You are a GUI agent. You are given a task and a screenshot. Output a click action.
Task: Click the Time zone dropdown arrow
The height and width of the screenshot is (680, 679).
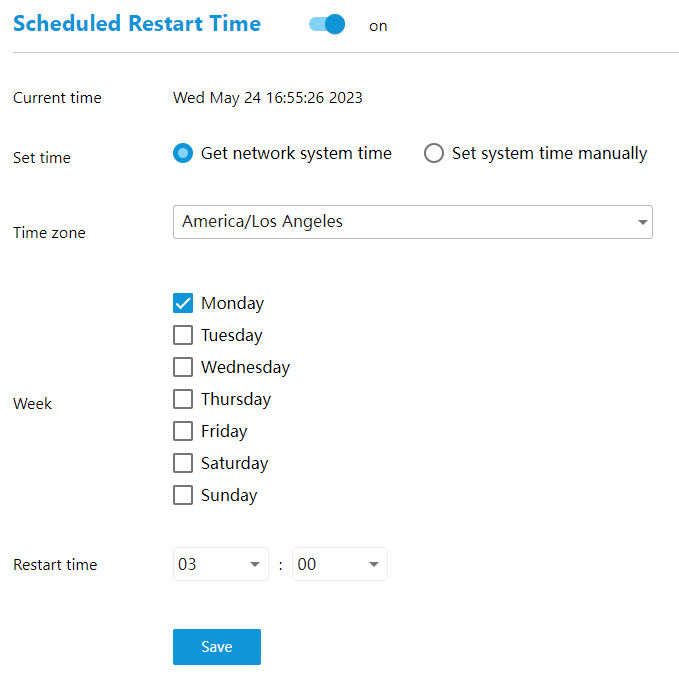(643, 222)
